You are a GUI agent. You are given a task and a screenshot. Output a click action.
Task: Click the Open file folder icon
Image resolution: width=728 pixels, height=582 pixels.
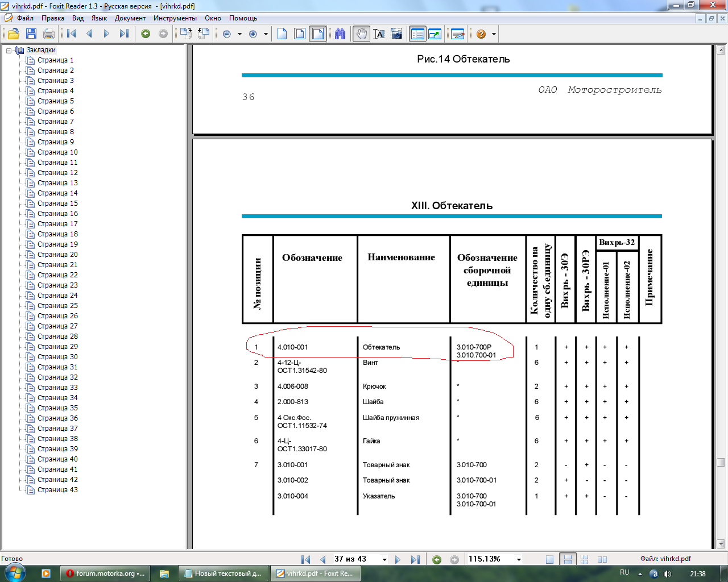tap(13, 34)
